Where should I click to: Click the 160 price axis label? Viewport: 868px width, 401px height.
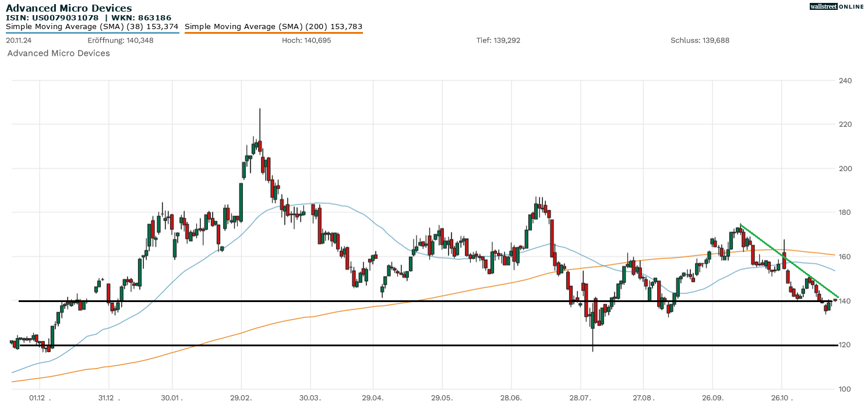846,257
